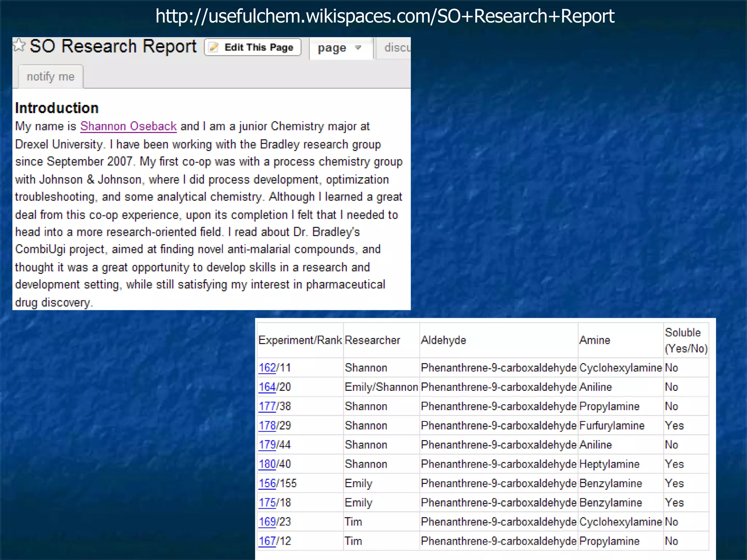Click Emily researcher in experiment 156 row
Screen dimensions: 747x560
pos(359,483)
